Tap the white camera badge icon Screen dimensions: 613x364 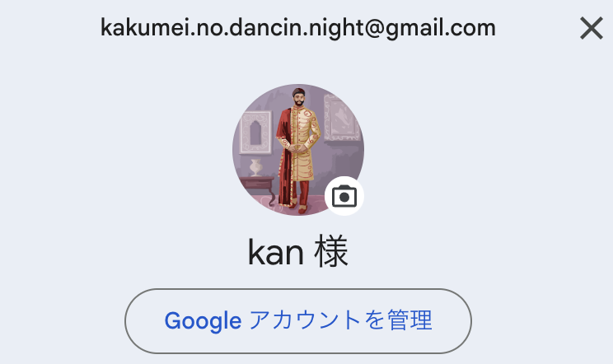click(x=344, y=196)
